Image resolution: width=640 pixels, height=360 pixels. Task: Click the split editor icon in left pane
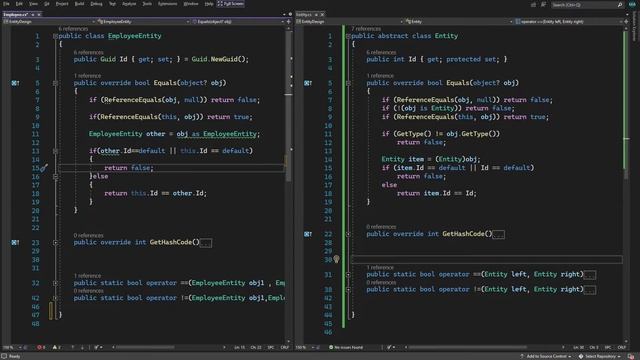point(289,22)
